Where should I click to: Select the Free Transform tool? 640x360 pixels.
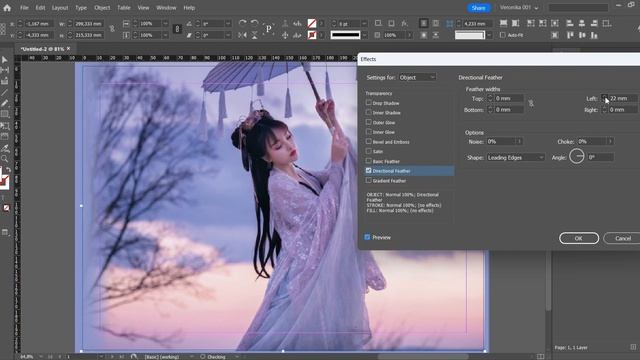pyautogui.click(x=4, y=125)
